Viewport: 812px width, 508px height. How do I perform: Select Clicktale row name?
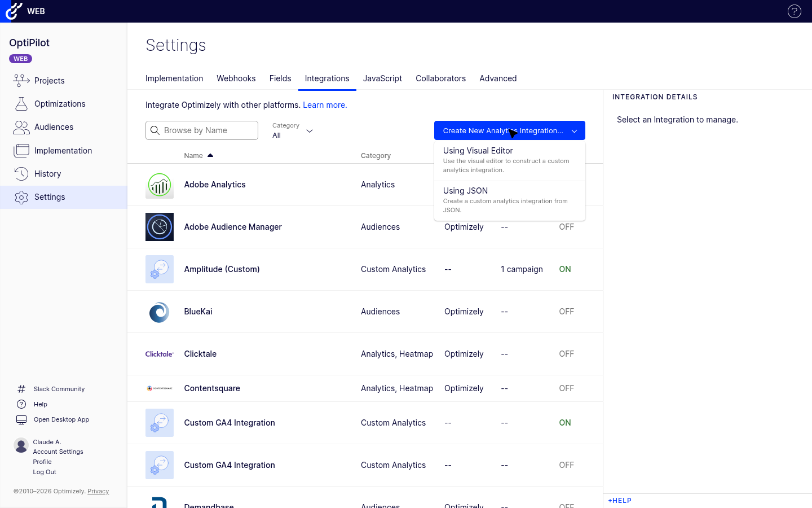[x=200, y=354]
